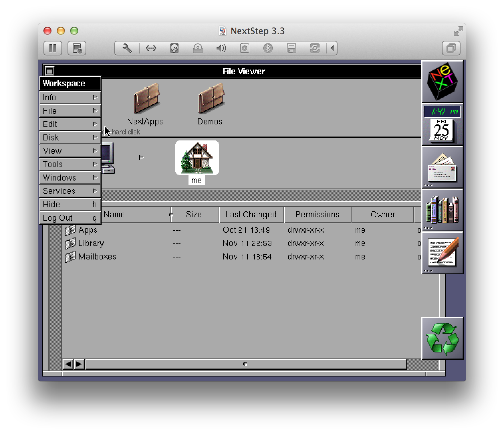Open the Disk submenu

(x=70, y=137)
